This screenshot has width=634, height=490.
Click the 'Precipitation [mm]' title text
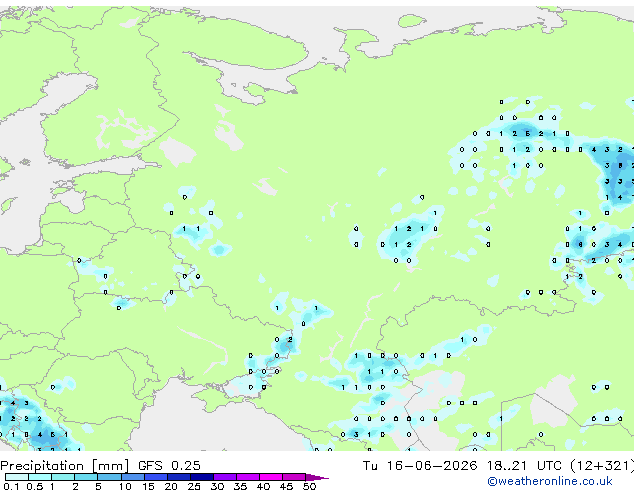(65, 466)
